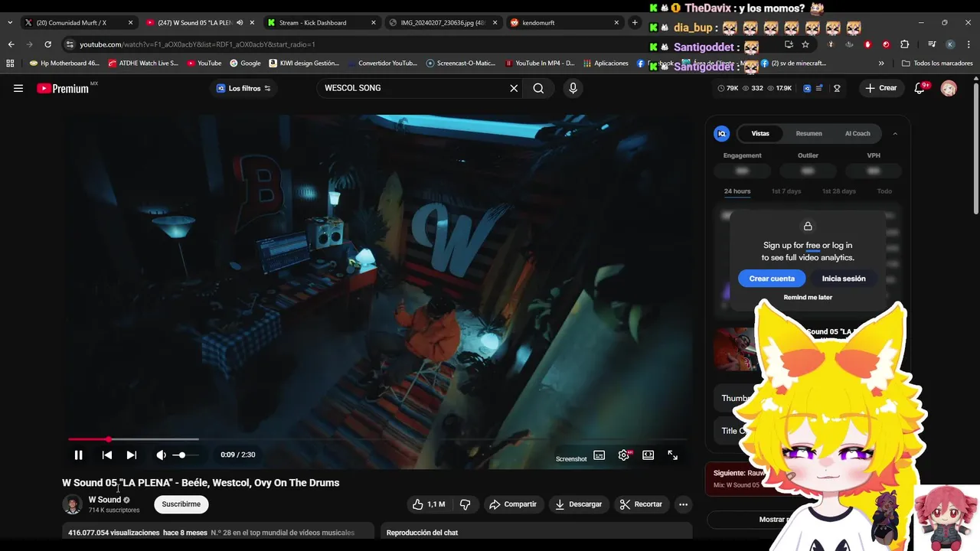Open browser extensions puzzle icon

(904, 44)
